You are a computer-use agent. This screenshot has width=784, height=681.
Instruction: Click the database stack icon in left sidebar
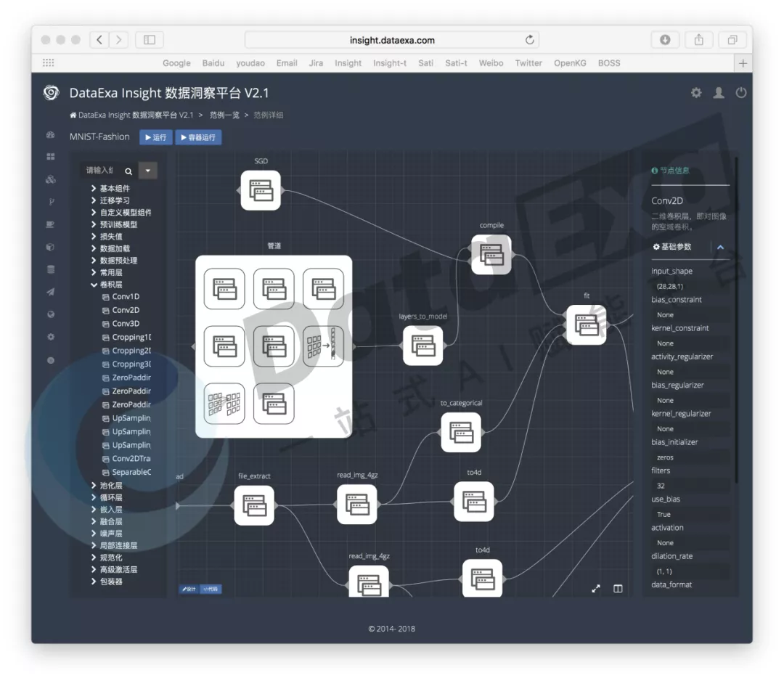(51, 269)
